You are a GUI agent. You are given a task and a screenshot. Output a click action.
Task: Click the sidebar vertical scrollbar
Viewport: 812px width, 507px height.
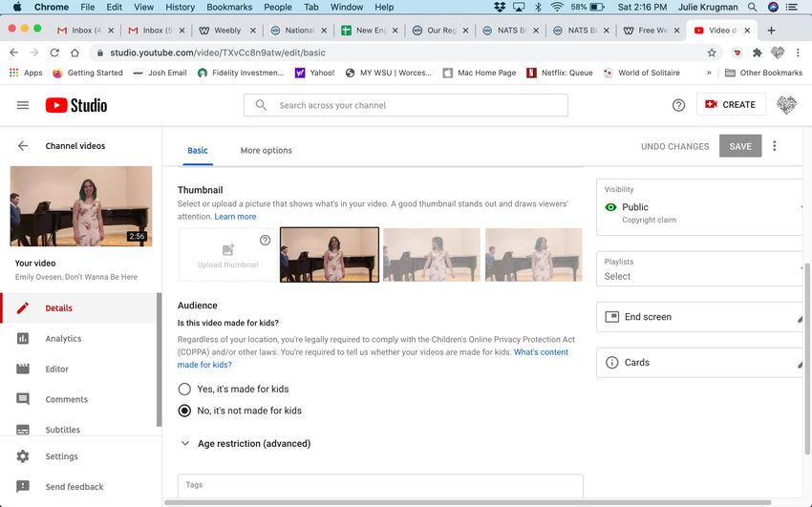point(159,360)
